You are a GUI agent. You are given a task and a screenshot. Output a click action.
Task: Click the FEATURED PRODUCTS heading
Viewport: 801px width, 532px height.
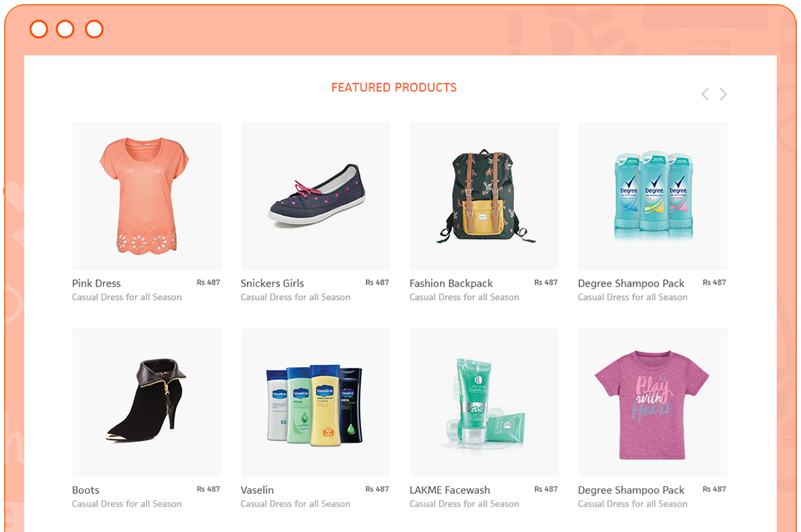tap(394, 87)
